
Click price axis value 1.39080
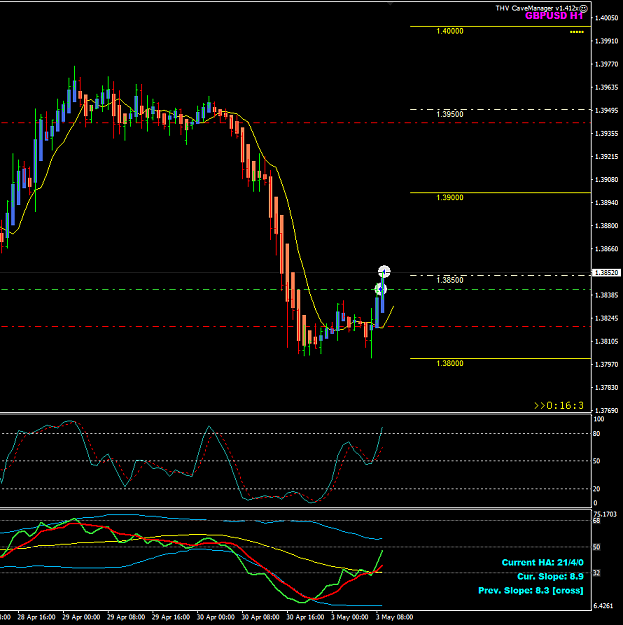[606, 180]
